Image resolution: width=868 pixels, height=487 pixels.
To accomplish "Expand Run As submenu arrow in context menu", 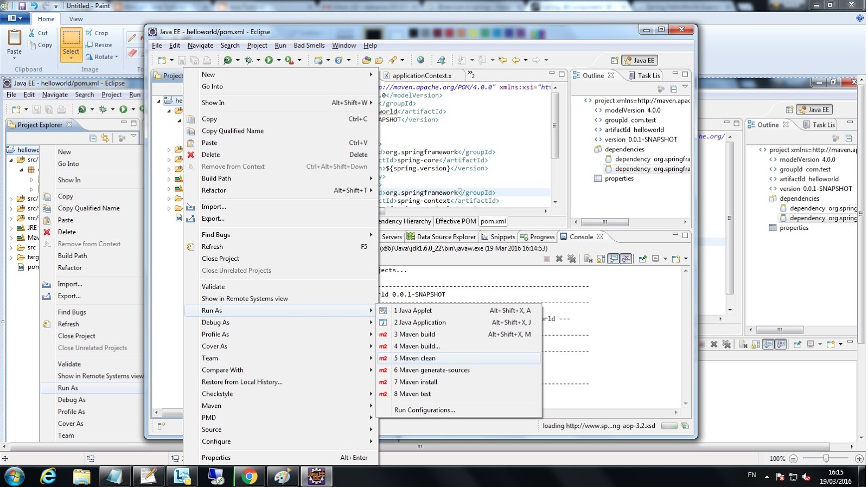I will point(371,311).
